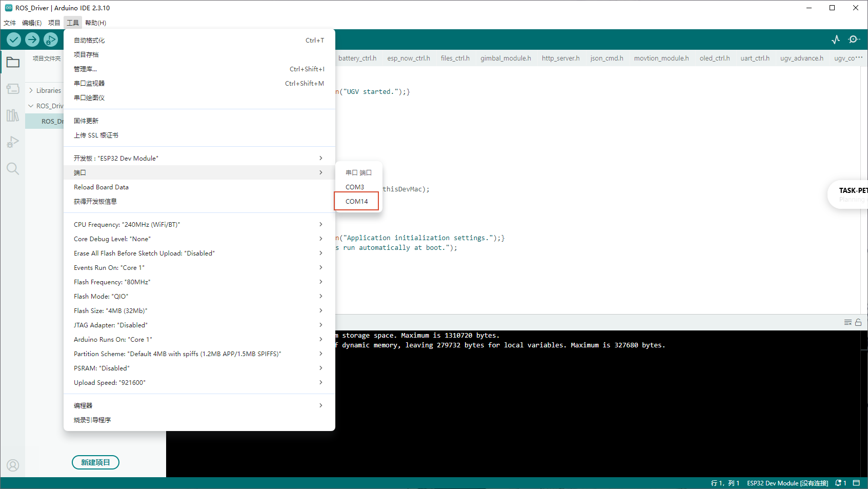Open Arduino Runs On Core 1 option
This screenshot has height=489, width=868.
199,339
